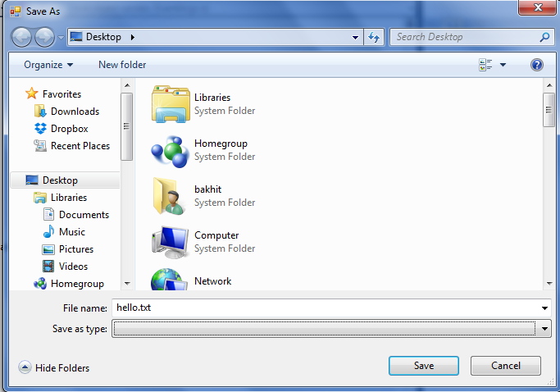Open Documents library in navigation tree
The height and width of the screenshot is (392, 560).
click(84, 215)
